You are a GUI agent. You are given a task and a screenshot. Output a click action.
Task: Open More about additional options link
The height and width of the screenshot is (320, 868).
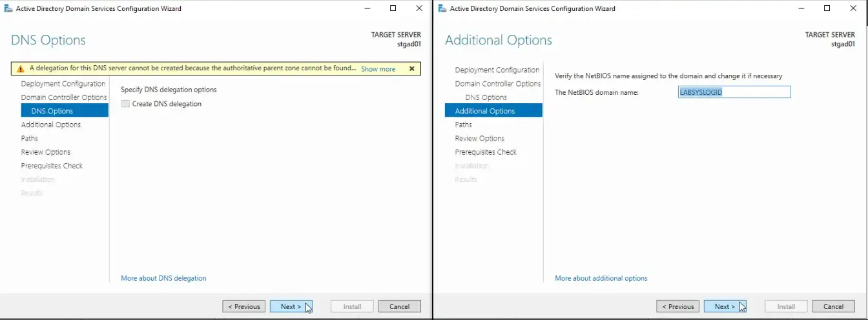pos(601,278)
